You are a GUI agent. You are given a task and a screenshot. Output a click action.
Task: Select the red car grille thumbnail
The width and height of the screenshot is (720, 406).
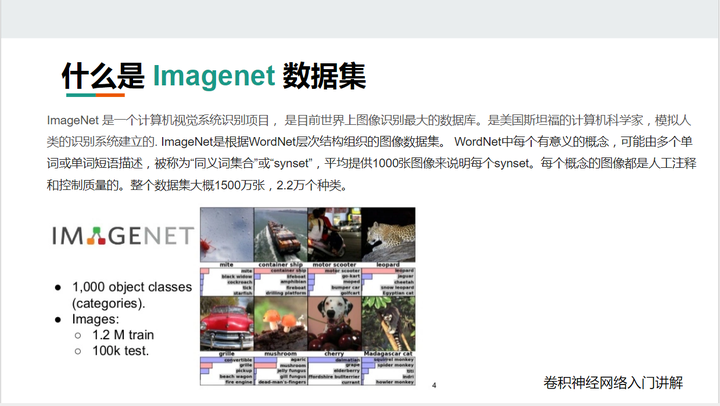[x=227, y=324]
